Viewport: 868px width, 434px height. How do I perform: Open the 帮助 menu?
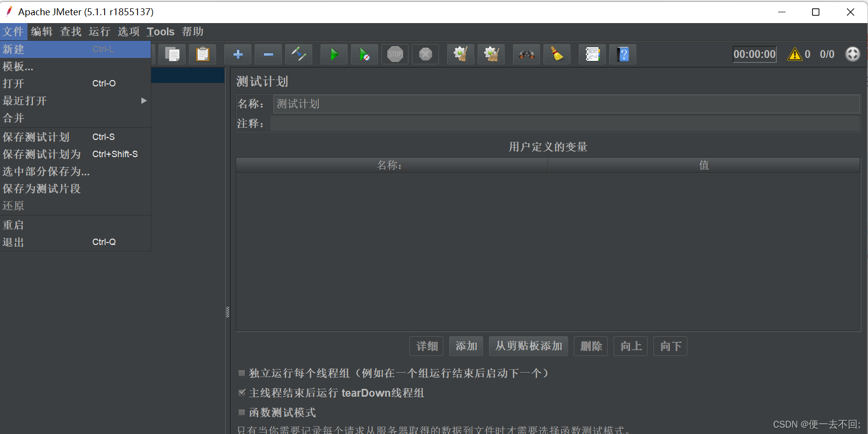(192, 31)
